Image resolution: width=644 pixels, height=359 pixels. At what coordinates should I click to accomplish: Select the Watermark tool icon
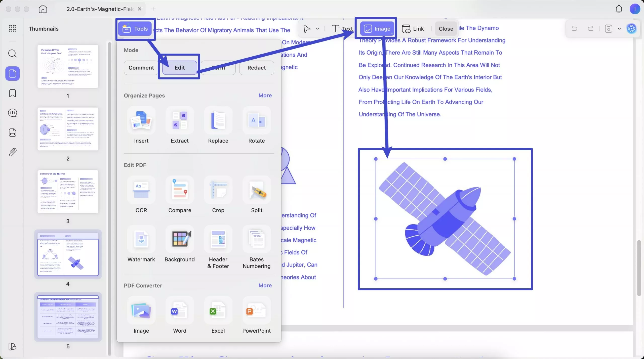(x=141, y=239)
